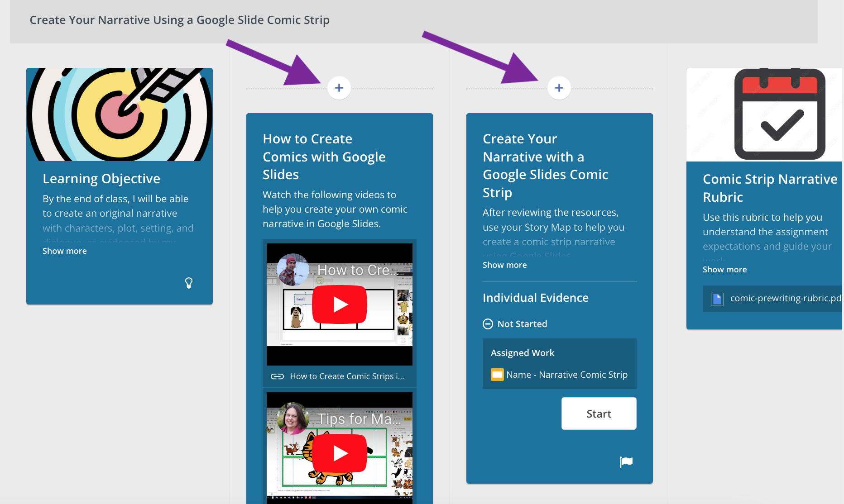The width and height of the screenshot is (844, 504).
Task: Click the calendar checkmark image on Rubric card
Action: (x=764, y=114)
